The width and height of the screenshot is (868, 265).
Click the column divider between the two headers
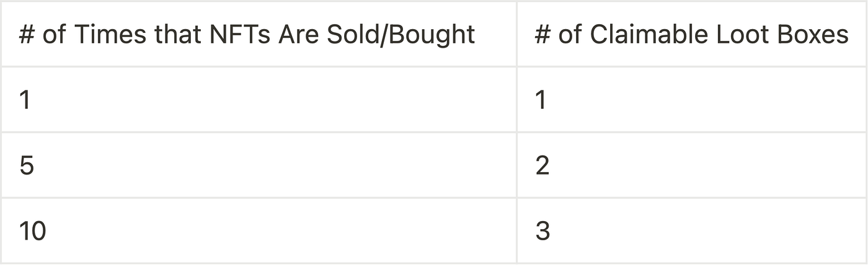(x=516, y=33)
